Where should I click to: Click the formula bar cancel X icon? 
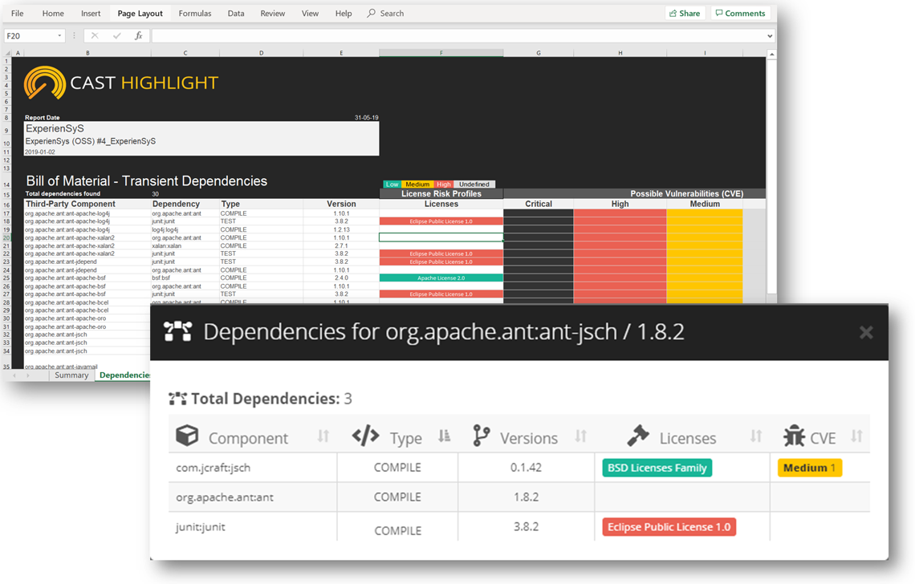(95, 36)
